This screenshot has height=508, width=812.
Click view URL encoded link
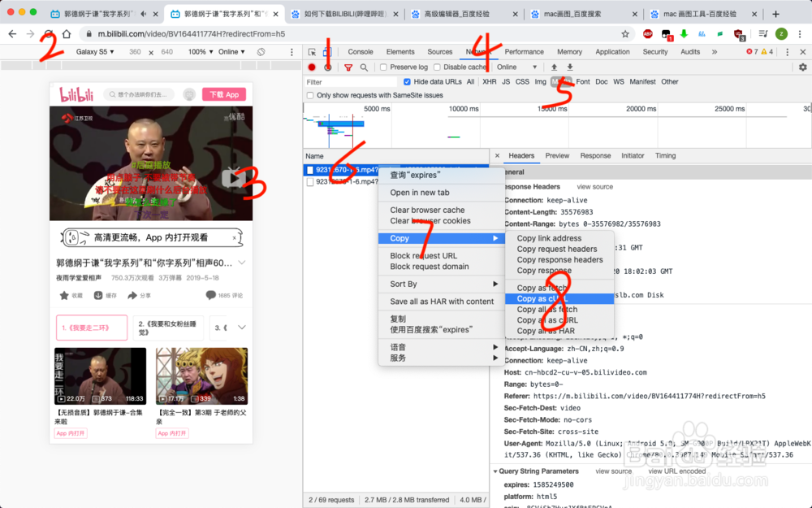(x=677, y=471)
